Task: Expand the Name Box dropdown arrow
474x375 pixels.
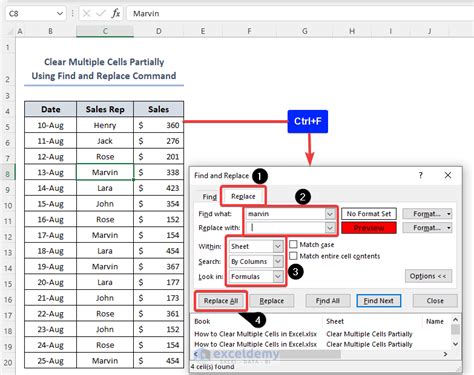Action: [x=60, y=13]
